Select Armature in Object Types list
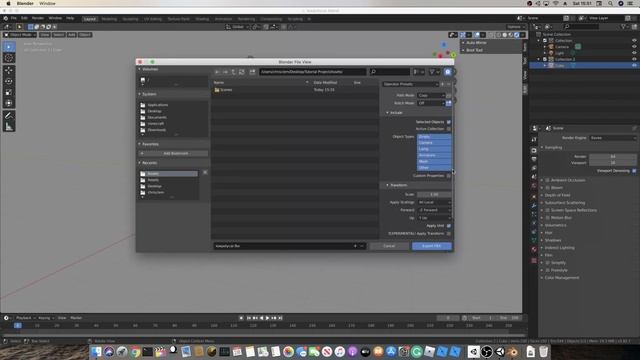 pos(434,156)
